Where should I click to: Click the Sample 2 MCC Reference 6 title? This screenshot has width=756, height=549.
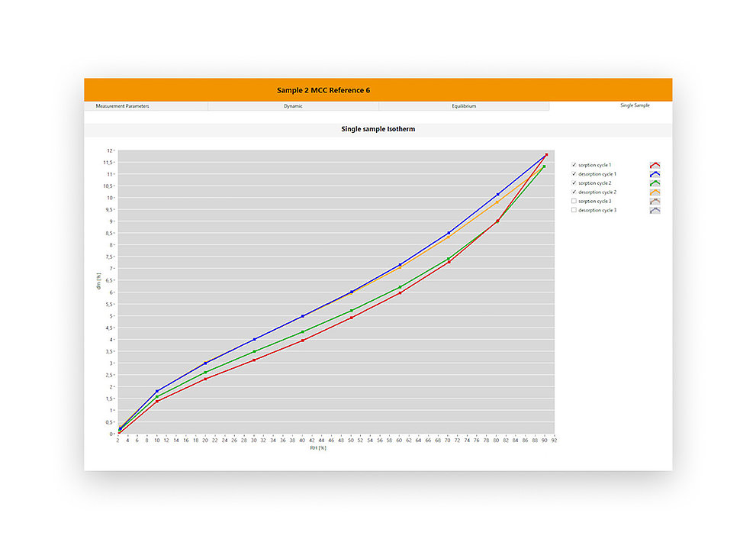coord(323,90)
